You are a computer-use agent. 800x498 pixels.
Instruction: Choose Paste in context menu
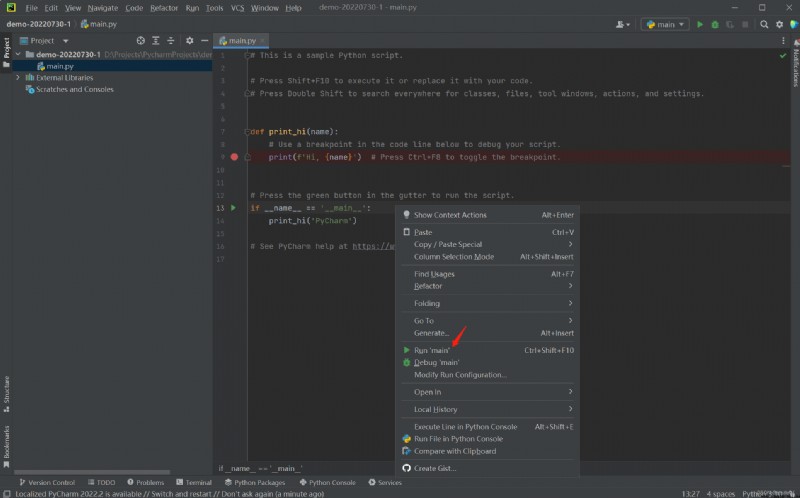click(x=487, y=233)
